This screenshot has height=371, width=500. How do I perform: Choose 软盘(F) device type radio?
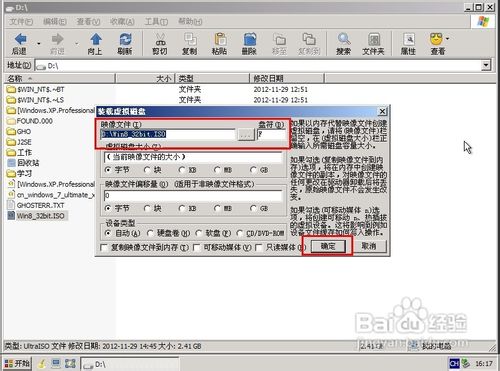pyautogui.click(x=199, y=233)
